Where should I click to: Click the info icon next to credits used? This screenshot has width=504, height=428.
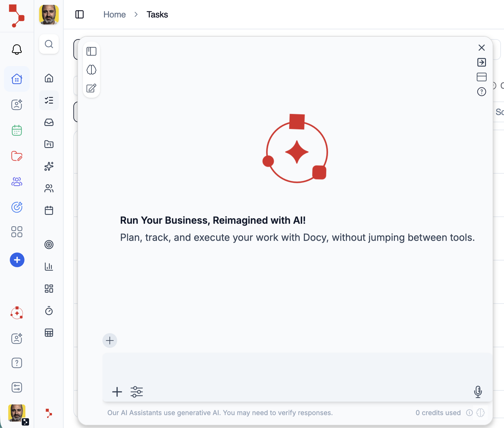tap(469, 413)
